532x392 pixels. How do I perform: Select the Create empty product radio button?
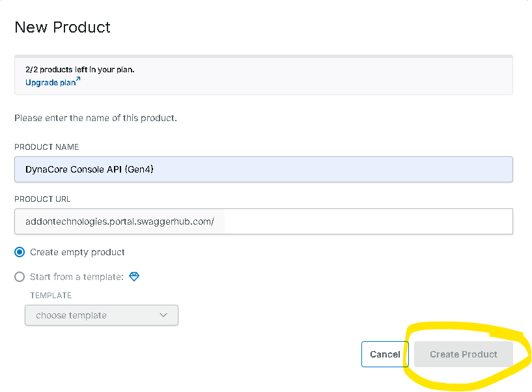[x=20, y=252]
